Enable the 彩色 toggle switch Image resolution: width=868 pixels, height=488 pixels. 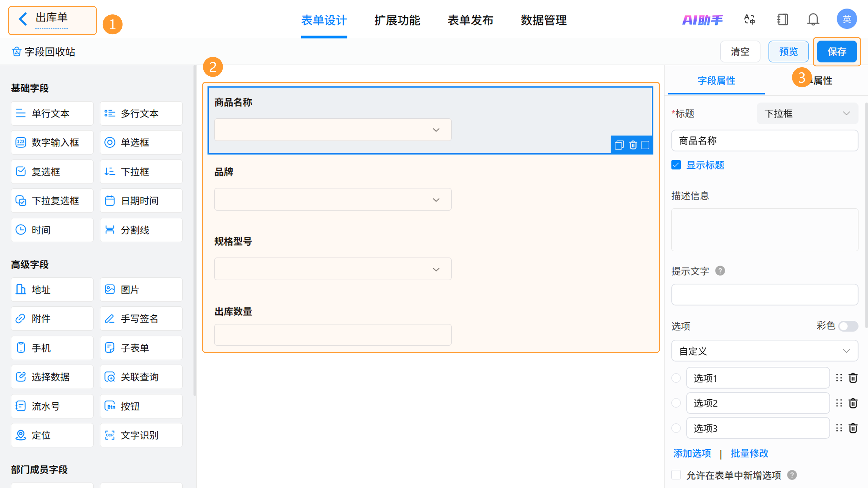coord(848,326)
